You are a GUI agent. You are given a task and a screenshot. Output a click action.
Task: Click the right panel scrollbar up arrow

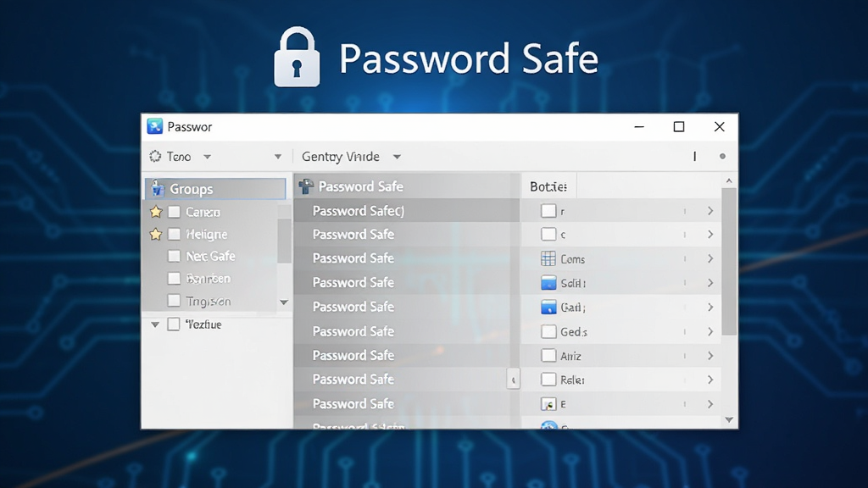point(729,181)
